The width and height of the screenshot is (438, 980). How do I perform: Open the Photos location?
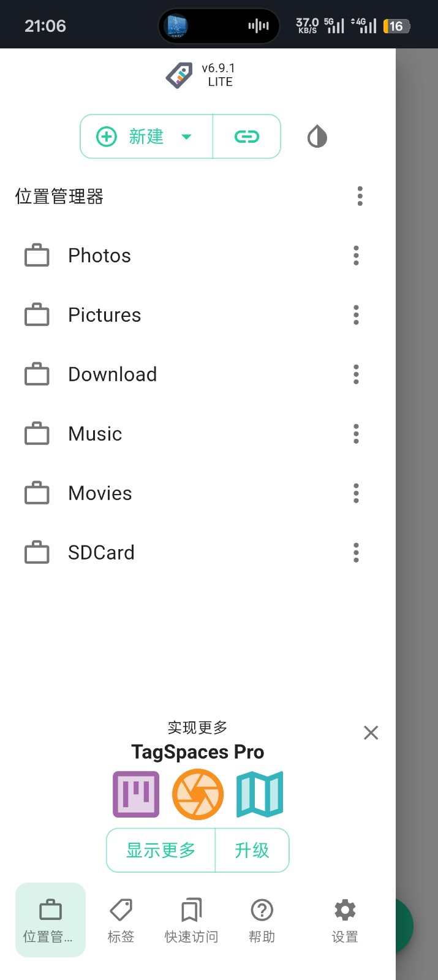100,256
